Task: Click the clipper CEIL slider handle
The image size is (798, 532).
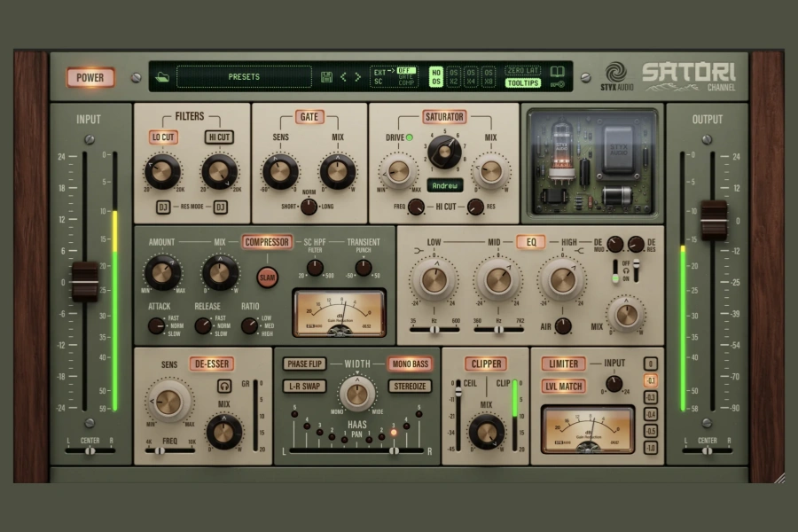Action: pos(458,391)
